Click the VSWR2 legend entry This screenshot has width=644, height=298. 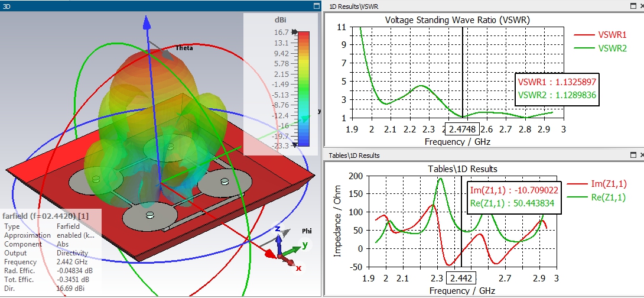pyautogui.click(x=600, y=48)
